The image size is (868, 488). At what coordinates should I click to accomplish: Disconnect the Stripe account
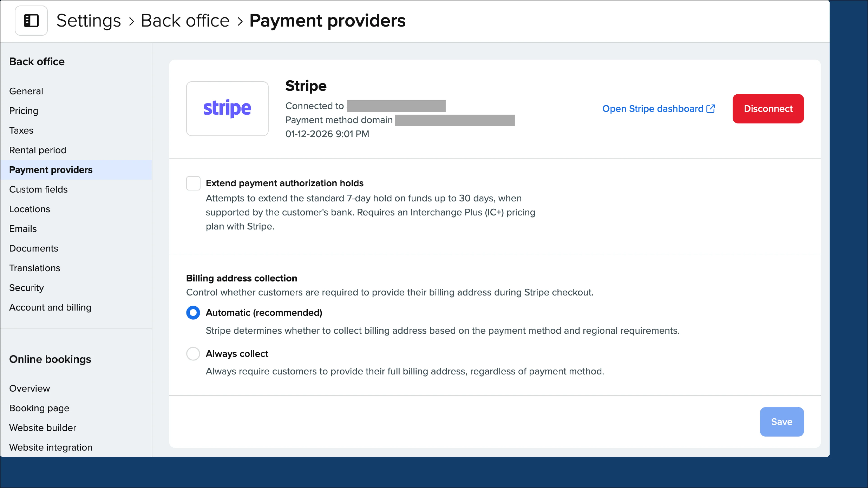point(768,109)
